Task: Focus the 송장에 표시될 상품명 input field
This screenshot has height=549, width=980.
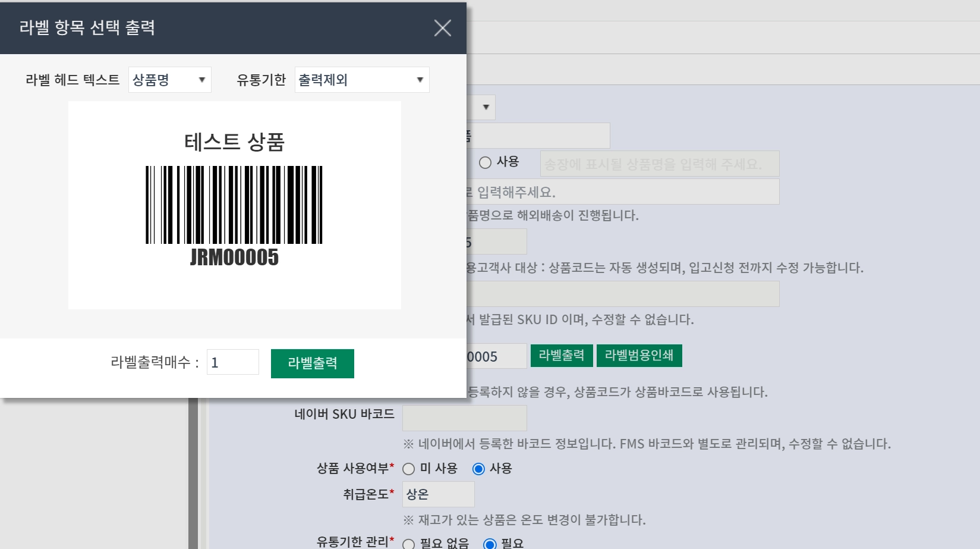Action: [660, 164]
